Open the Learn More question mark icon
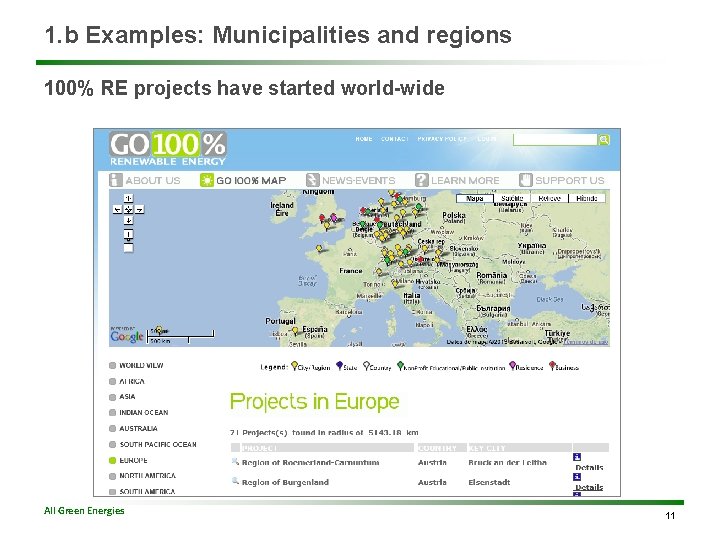Screen dimensions: 720x540 (x=422, y=180)
